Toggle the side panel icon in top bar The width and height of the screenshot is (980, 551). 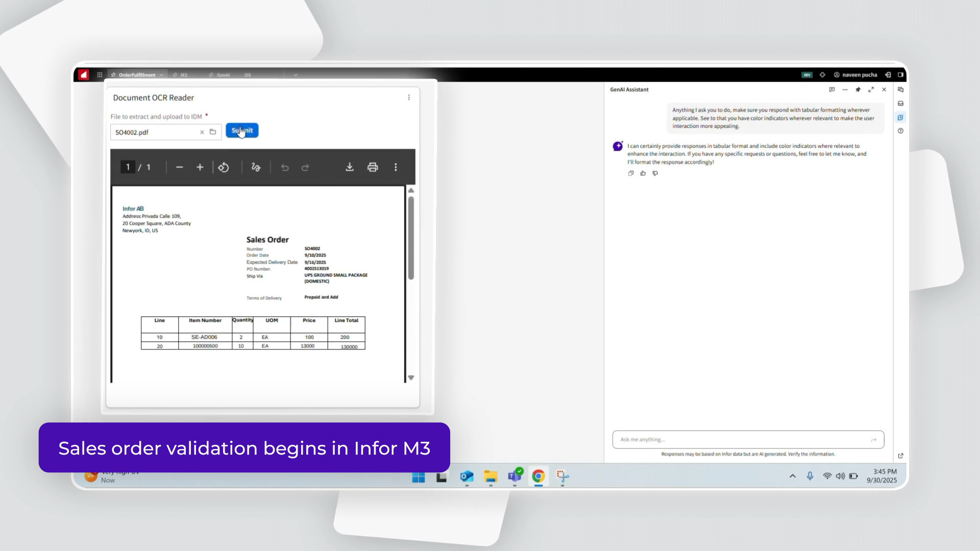[900, 75]
